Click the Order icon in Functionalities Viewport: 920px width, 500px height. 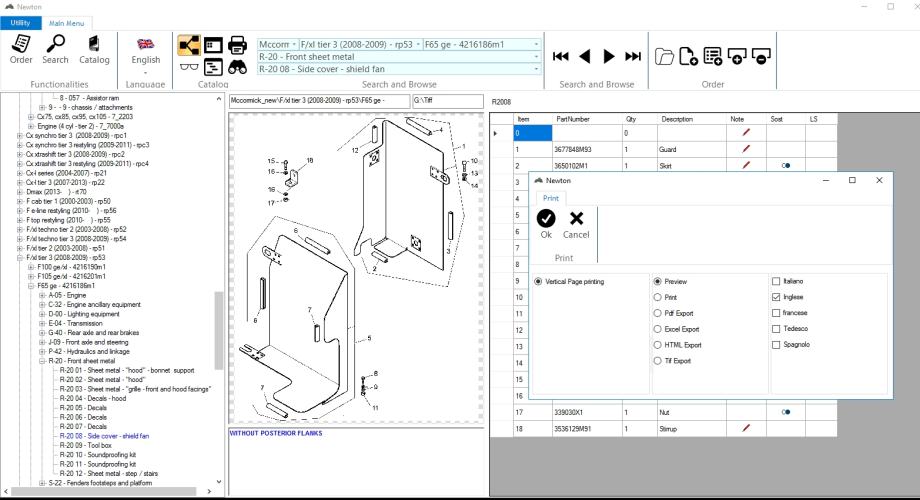click(21, 47)
